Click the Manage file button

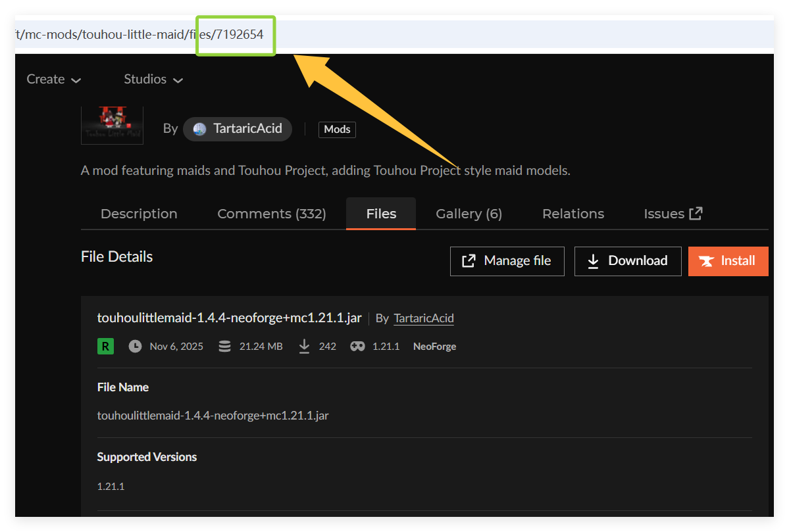coord(507,261)
